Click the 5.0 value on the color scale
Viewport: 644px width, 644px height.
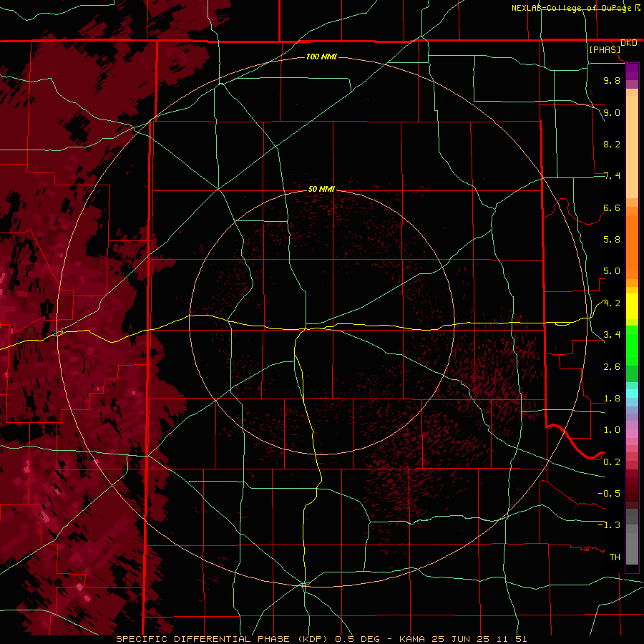pos(612,271)
